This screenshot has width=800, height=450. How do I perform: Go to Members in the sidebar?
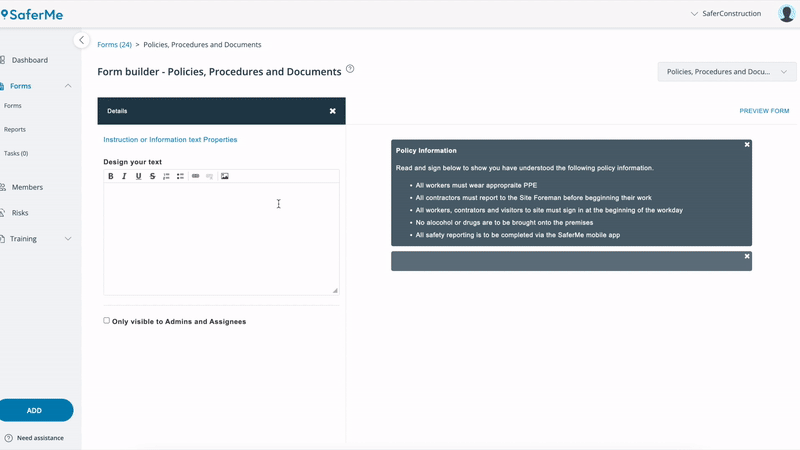point(27,187)
